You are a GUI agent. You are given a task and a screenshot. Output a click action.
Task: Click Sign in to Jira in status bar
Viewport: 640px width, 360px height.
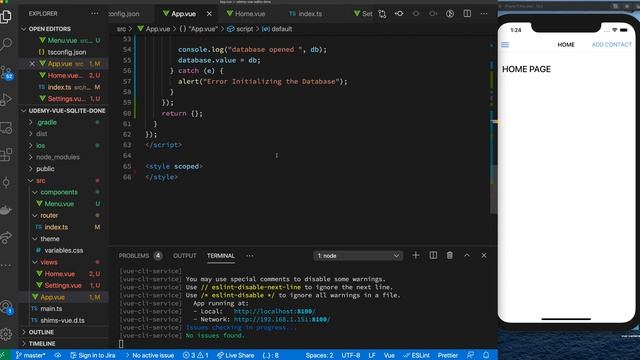point(93,355)
